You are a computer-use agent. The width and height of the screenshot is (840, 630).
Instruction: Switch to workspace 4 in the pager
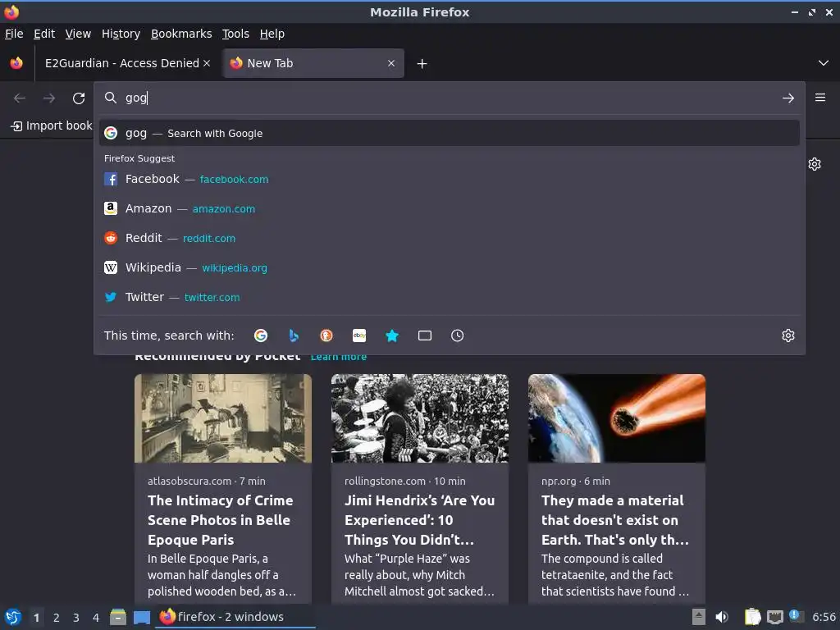(x=96, y=618)
